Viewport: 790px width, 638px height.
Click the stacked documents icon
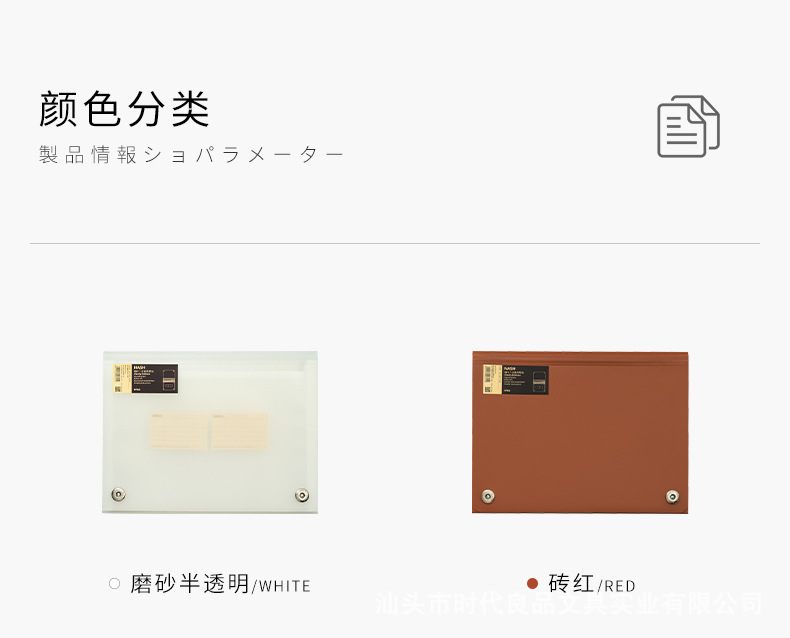click(688, 126)
